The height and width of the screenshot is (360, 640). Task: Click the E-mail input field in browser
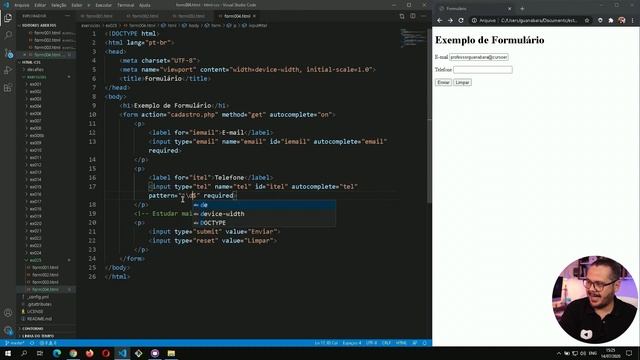coord(479,57)
